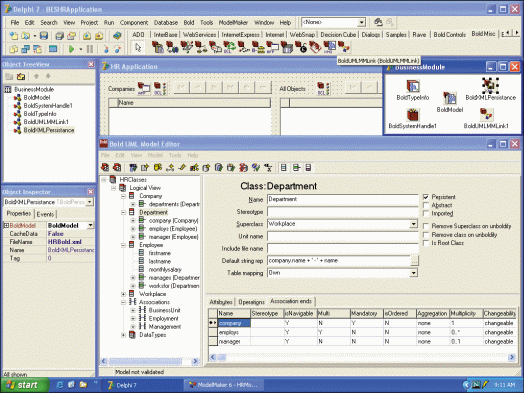Click right arrow of association table scrollbar
The width and height of the screenshot is (524, 393).
point(512,357)
